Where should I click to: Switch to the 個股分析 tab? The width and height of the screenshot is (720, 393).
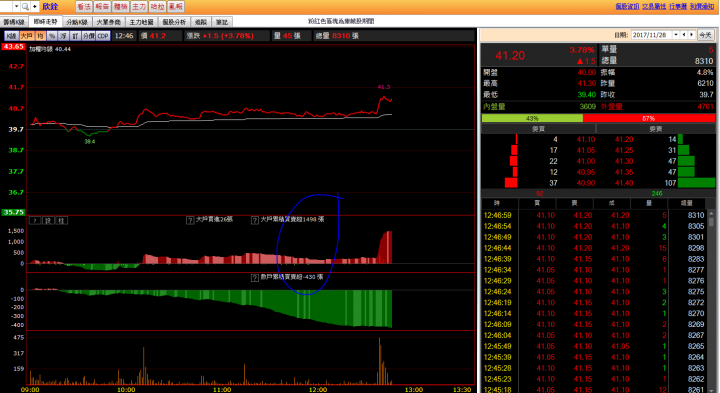click(174, 22)
